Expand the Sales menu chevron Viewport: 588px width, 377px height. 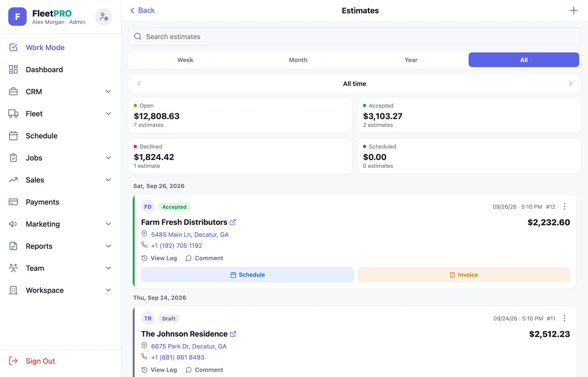[x=108, y=180]
